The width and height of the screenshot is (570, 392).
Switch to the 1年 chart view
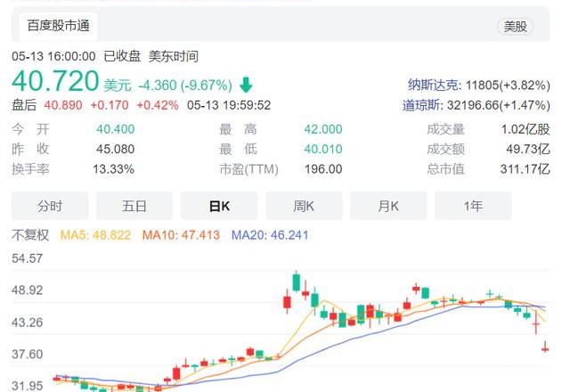pyautogui.click(x=473, y=206)
